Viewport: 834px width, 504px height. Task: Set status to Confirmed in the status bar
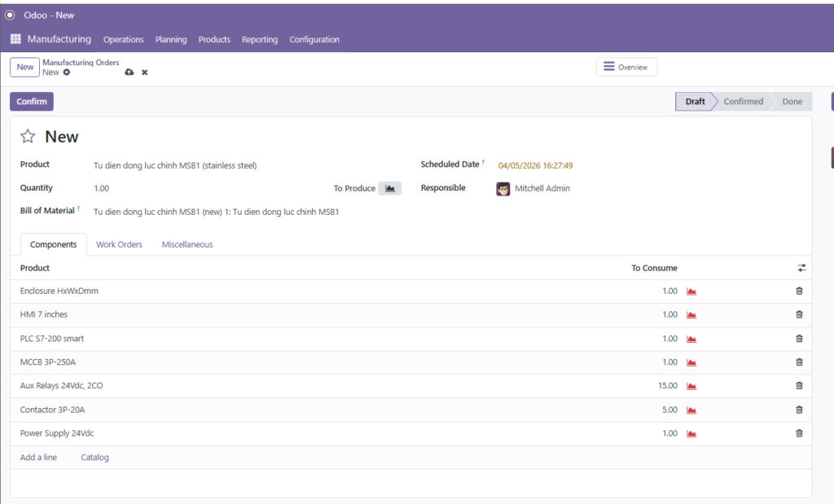click(x=743, y=102)
